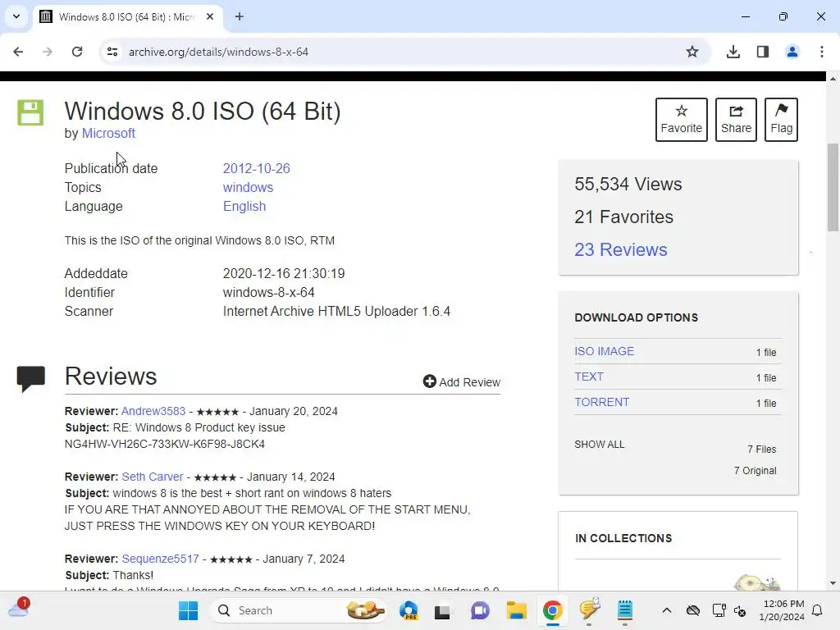This screenshot has width=840, height=630.
Task: Open File Explorer from taskbar
Action: click(517, 610)
